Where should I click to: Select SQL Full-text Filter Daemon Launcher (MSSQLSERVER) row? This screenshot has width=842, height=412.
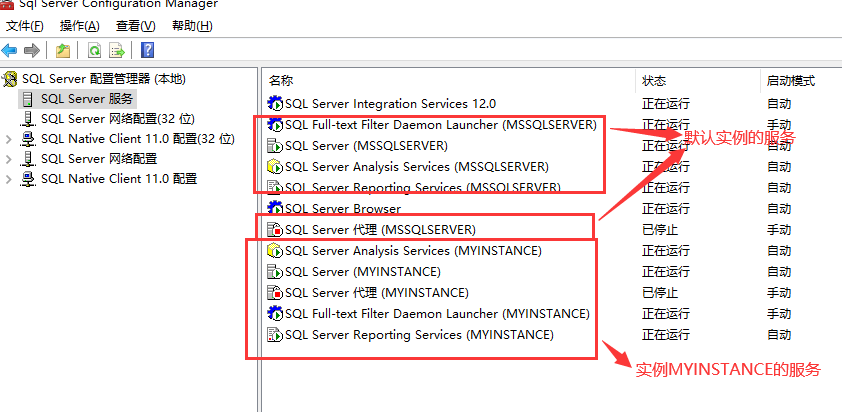pyautogui.click(x=441, y=125)
